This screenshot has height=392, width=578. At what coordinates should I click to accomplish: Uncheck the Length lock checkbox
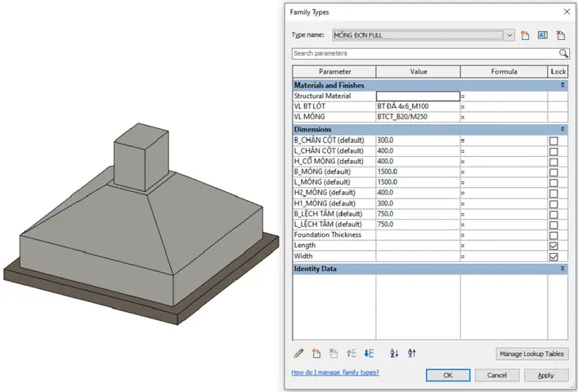click(553, 246)
